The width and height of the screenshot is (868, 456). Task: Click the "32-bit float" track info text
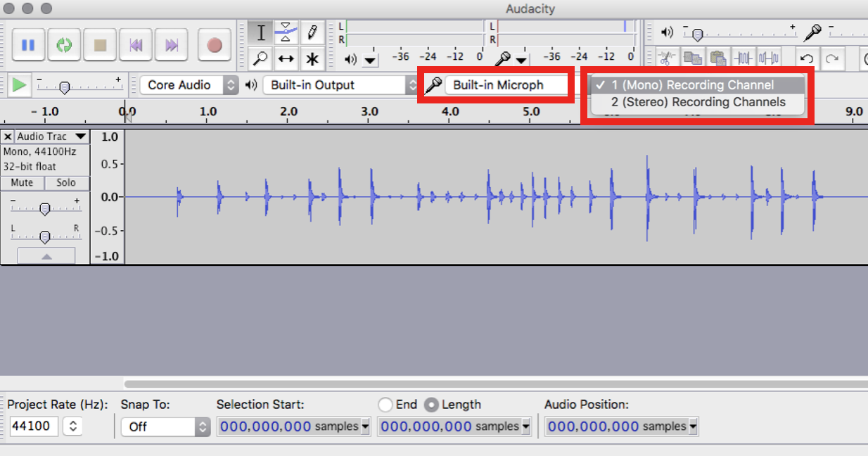[30, 167]
